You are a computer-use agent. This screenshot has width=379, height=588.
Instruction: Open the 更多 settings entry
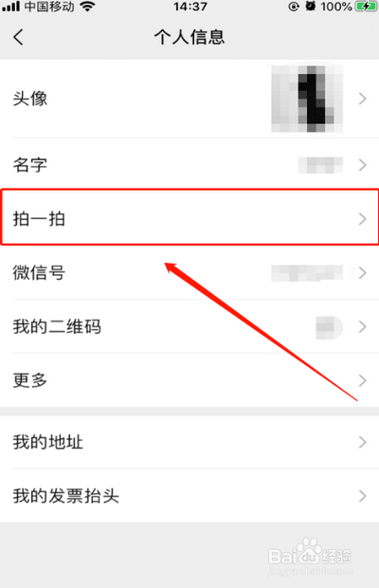(x=189, y=380)
